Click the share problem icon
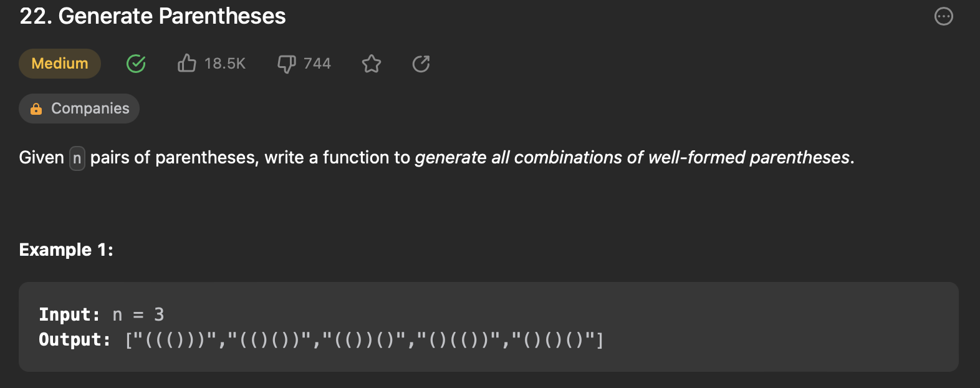The height and width of the screenshot is (388, 980). [421, 63]
